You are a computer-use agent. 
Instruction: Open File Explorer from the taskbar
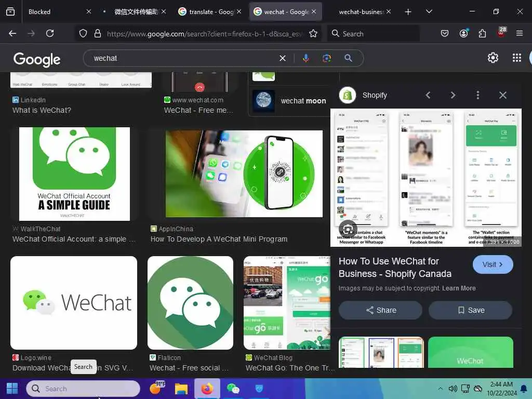pos(181,389)
